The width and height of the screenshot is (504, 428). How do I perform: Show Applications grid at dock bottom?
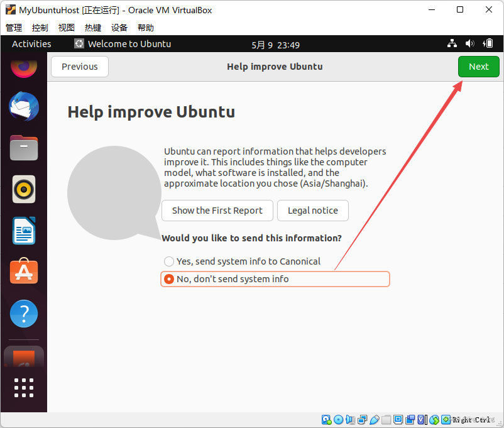24,388
